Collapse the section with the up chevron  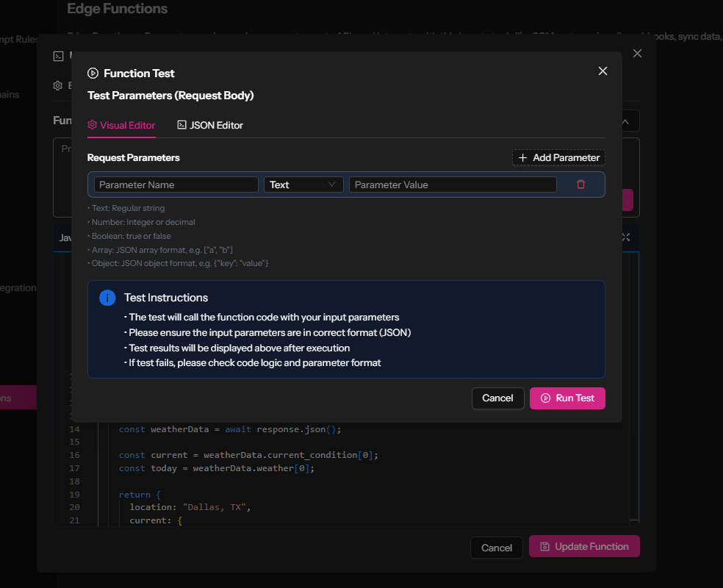pyautogui.click(x=625, y=121)
